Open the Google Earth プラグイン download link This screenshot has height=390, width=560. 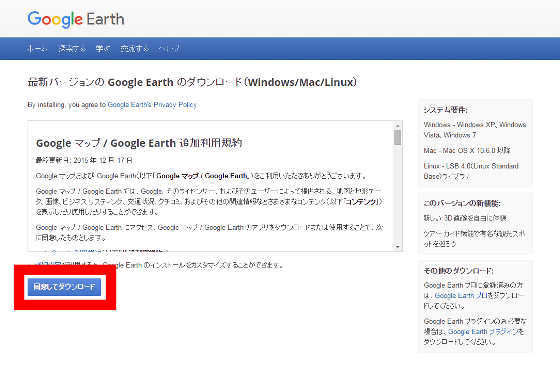click(x=483, y=332)
